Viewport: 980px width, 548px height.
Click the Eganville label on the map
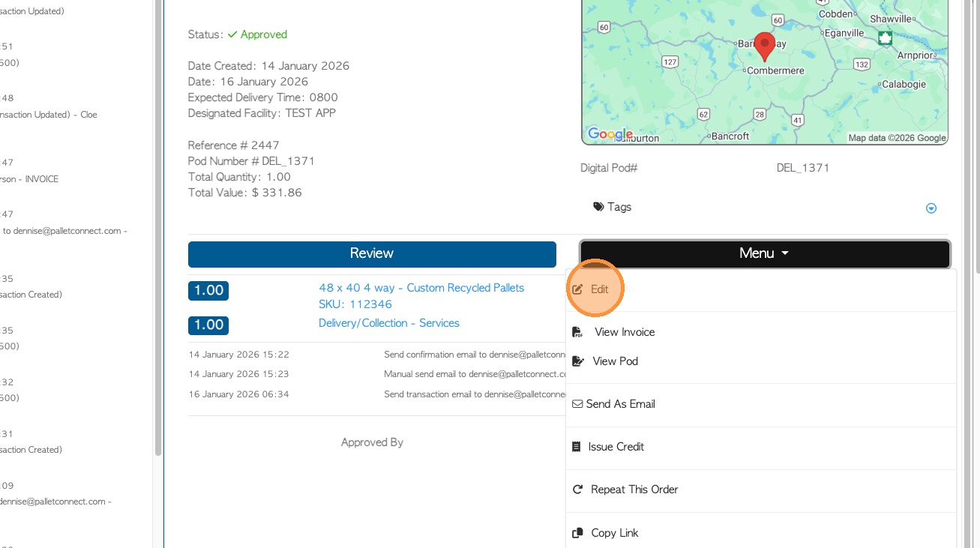844,33
